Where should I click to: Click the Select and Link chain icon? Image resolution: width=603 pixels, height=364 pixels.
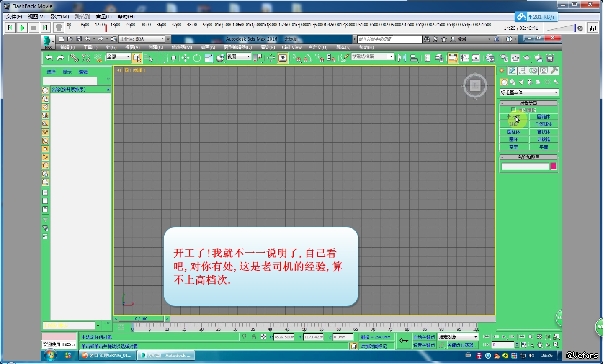pyautogui.click(x=74, y=58)
